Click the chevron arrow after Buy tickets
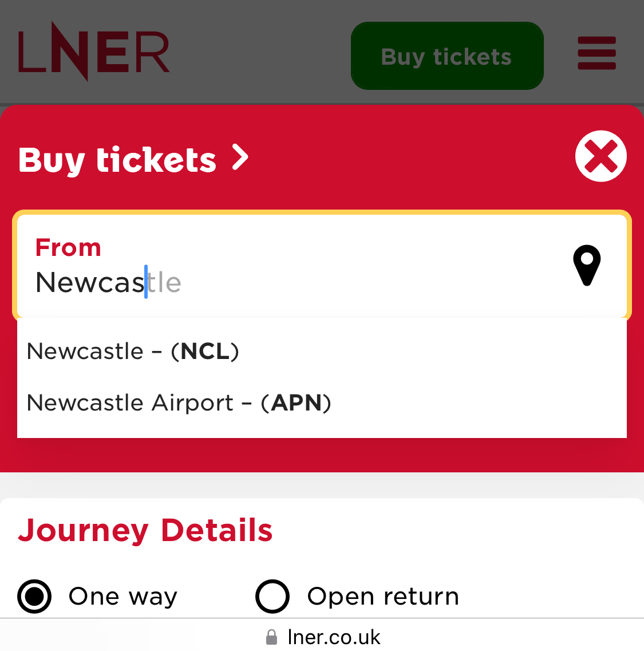Viewport: 644px width, 651px height. [240, 157]
